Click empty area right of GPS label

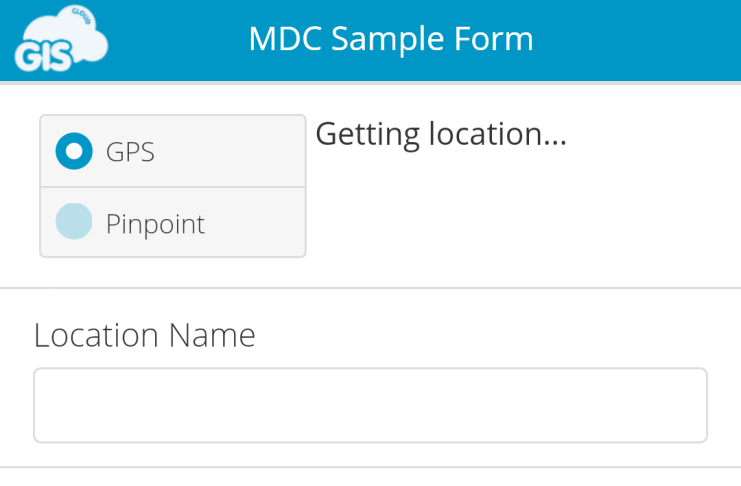(229, 151)
